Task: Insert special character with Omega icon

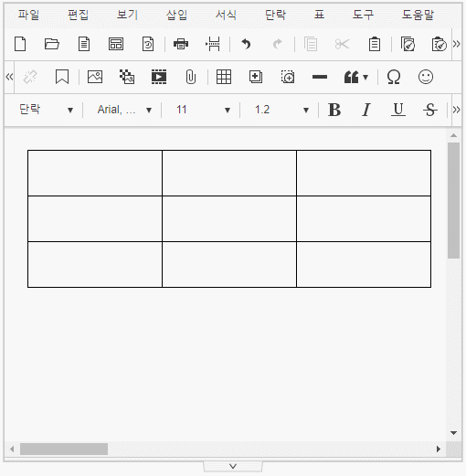Action: pos(394,77)
